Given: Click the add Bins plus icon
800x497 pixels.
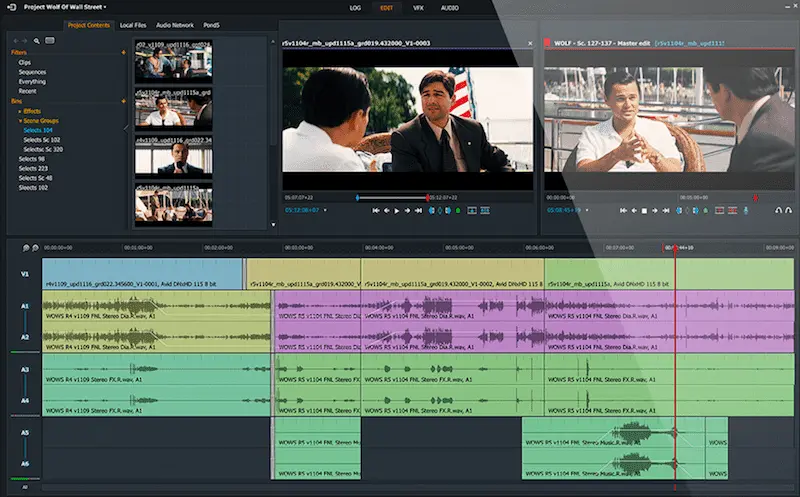Looking at the screenshot, I should pyautogui.click(x=124, y=101).
